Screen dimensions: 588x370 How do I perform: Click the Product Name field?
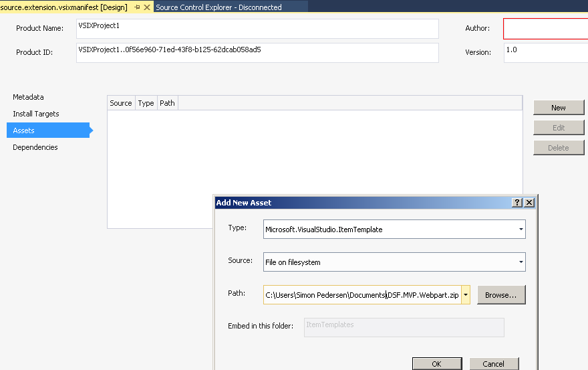(257, 29)
